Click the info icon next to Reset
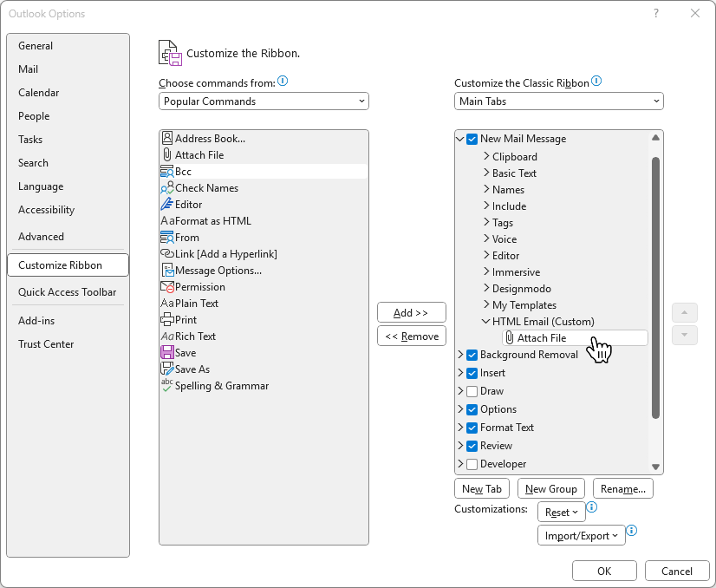This screenshot has width=716, height=588. pos(592,506)
